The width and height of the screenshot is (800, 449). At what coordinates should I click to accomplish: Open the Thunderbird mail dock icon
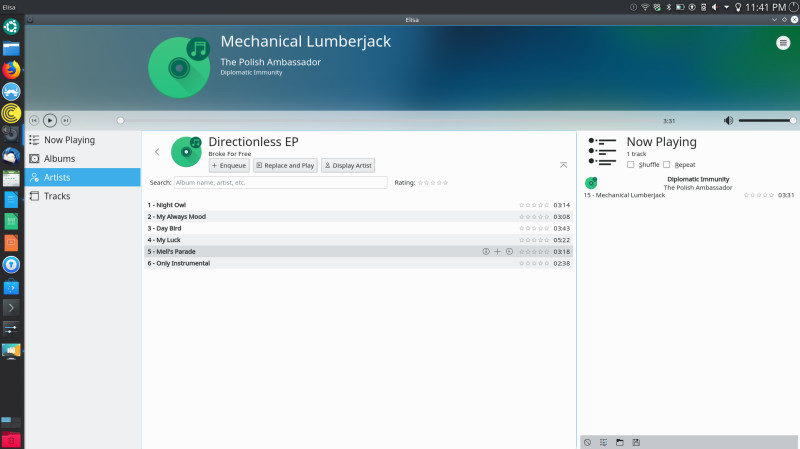[11, 156]
